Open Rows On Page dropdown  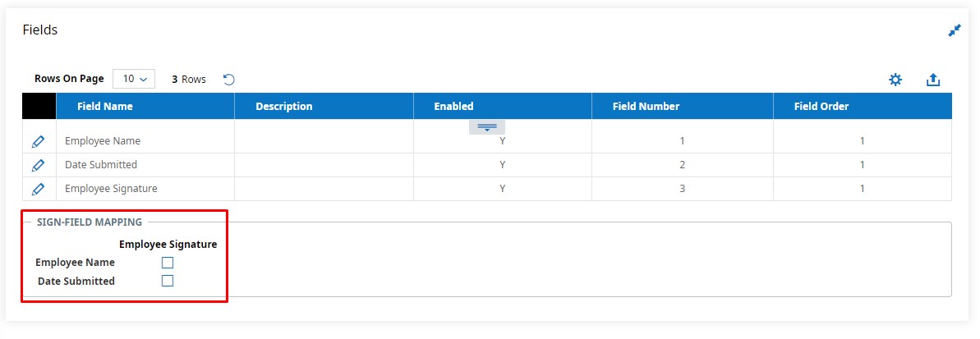point(134,79)
